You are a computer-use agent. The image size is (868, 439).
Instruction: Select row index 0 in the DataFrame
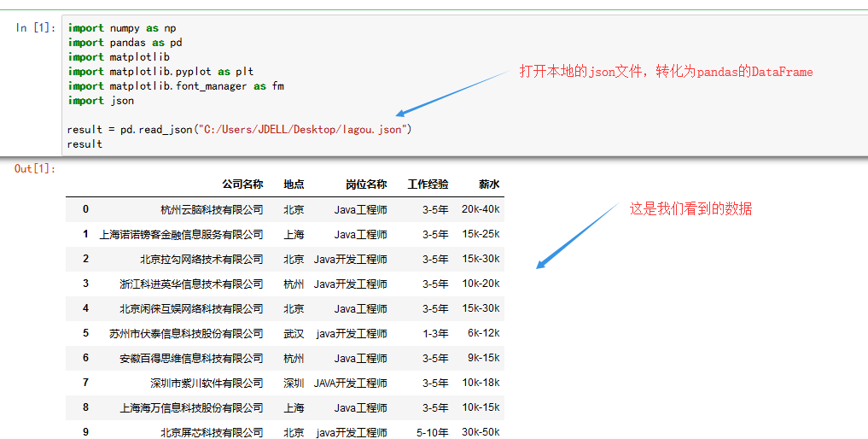click(86, 209)
